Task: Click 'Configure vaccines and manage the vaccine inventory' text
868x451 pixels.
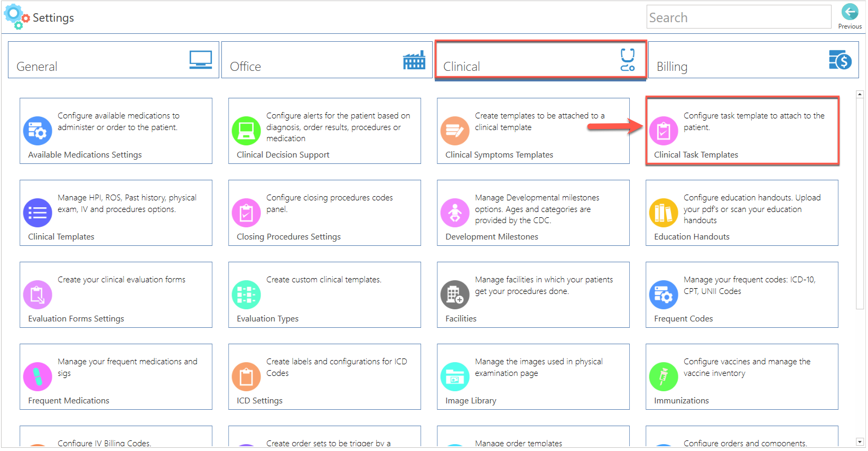Action: click(x=747, y=367)
